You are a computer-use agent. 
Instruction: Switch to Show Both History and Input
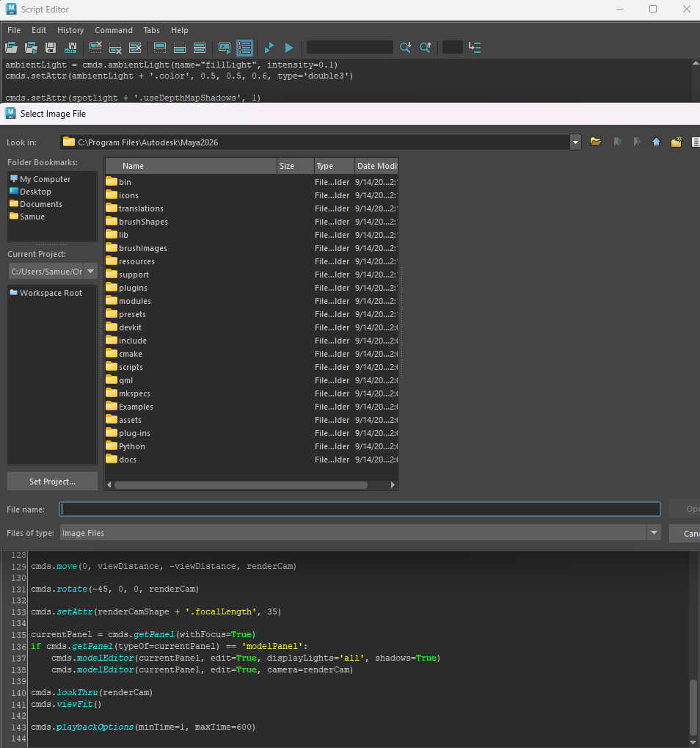point(199,48)
